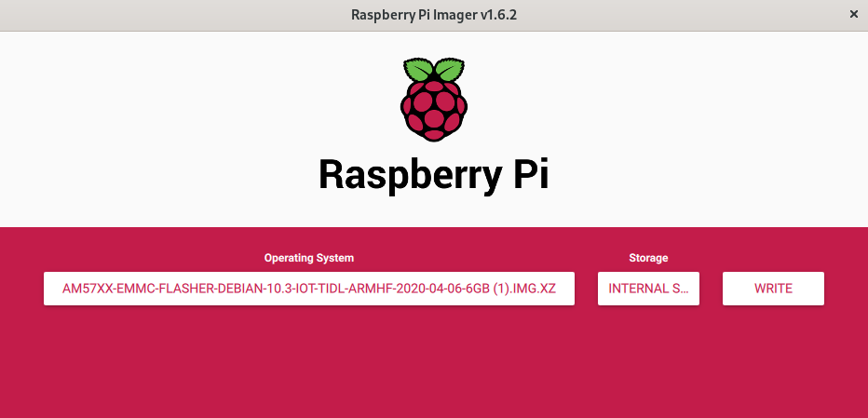Click the left green leaf of the logo
Viewport: 868px width, 418px height.
[x=418, y=71]
